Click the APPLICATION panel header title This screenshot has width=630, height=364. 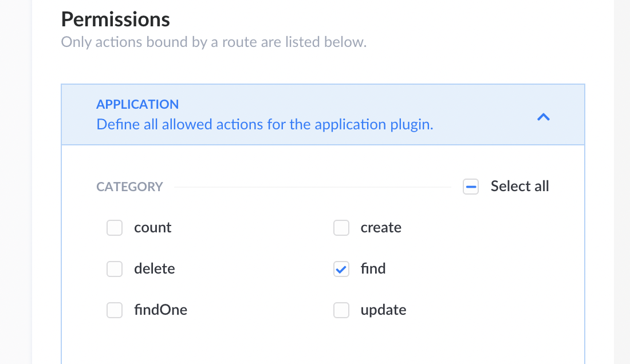(x=137, y=104)
